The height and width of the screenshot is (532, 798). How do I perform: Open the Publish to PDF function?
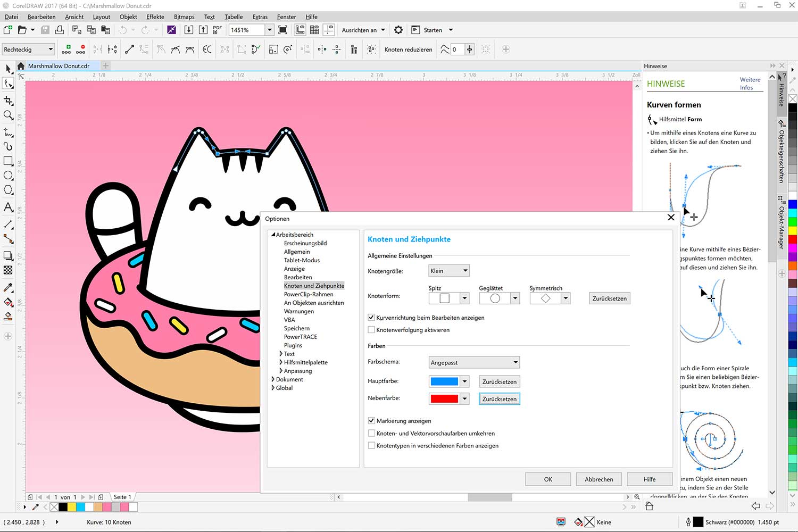pyautogui.click(x=217, y=30)
